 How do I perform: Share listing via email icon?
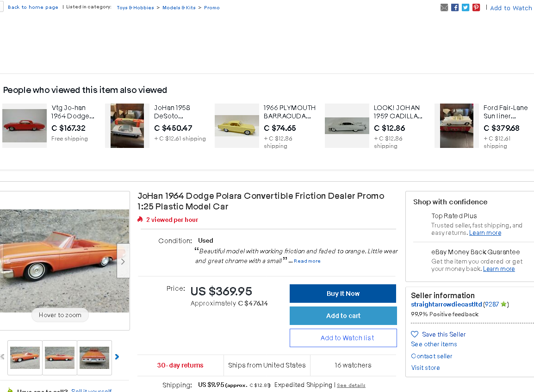click(444, 7)
